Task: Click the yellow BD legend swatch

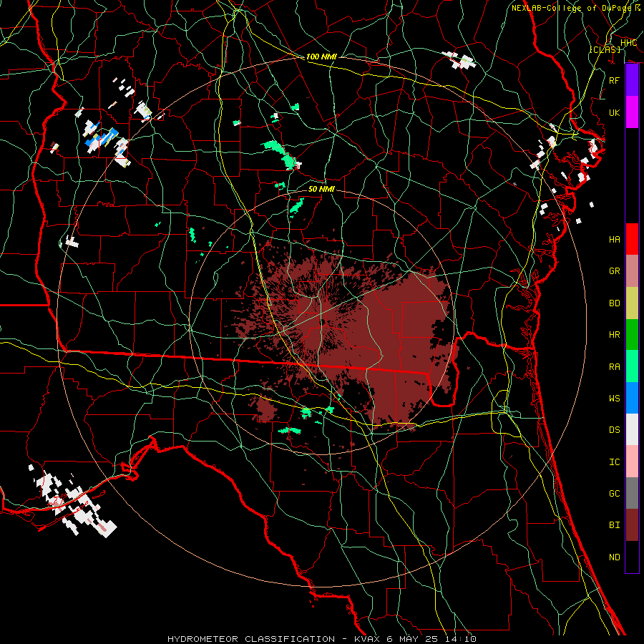Action: coord(632,303)
